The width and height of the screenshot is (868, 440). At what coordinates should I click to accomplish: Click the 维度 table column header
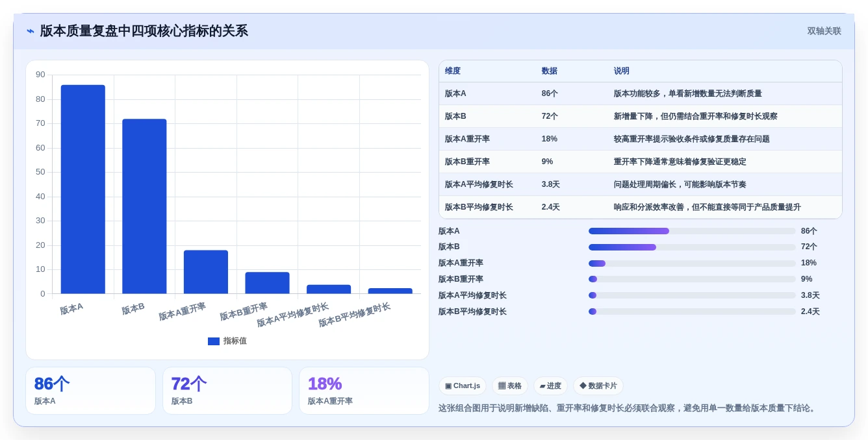(x=453, y=71)
